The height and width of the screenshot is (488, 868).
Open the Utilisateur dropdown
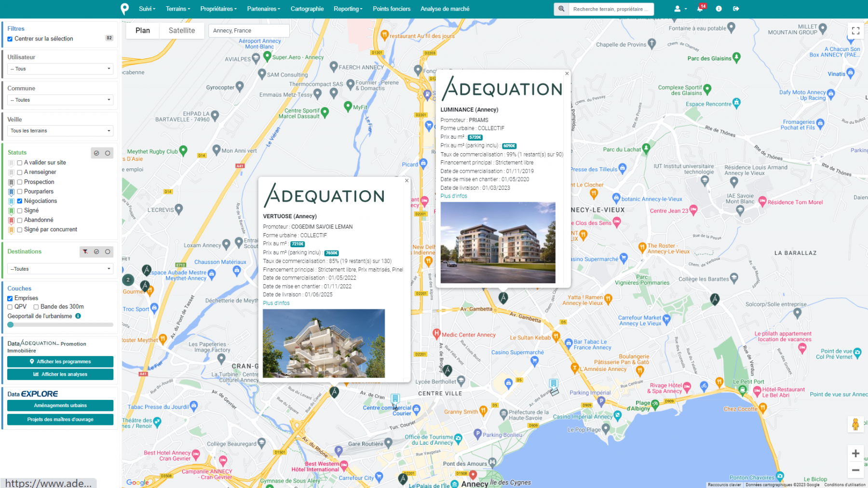(60, 69)
